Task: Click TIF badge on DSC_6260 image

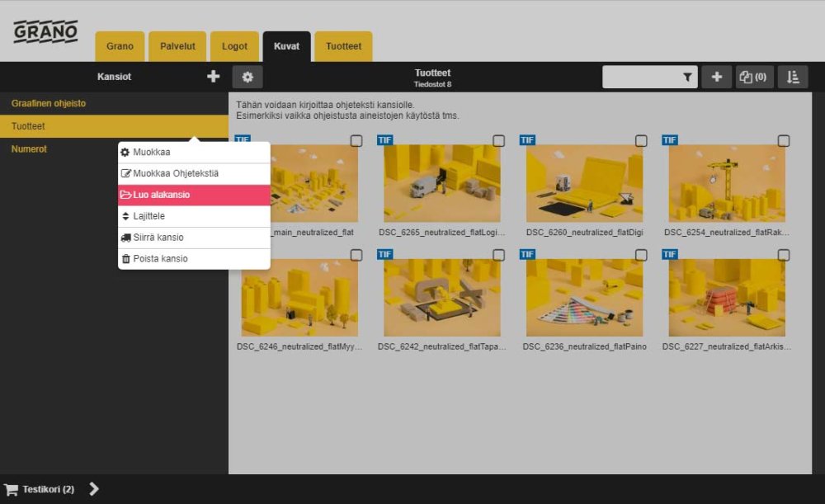Action: (x=527, y=140)
